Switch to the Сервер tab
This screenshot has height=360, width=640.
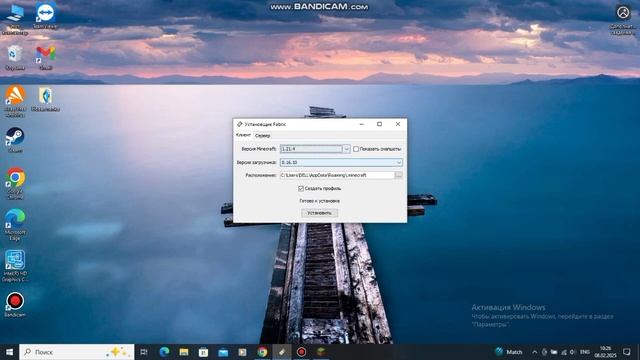262,136
